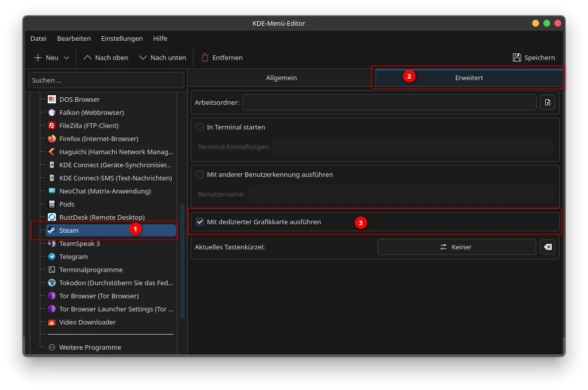Select the KDE Connect-SMS (Text-Nachrichten) text

coord(115,178)
